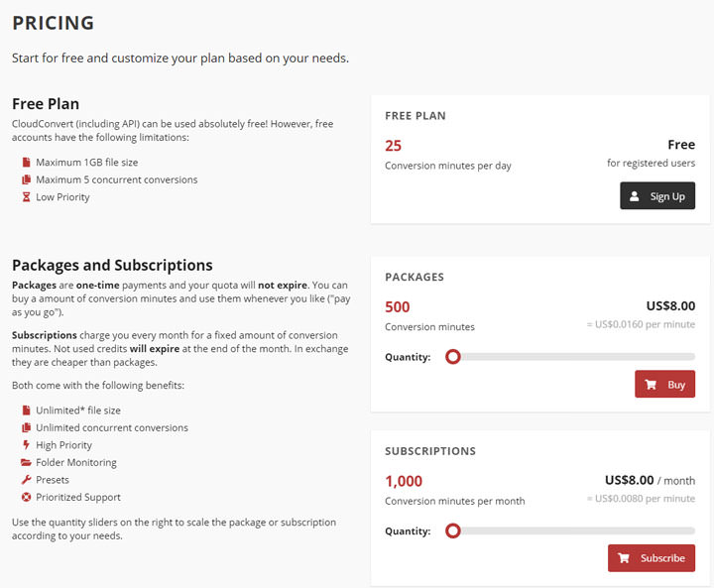Click the lightning bolt icon beside High Priority
714x588 pixels.
(27, 445)
